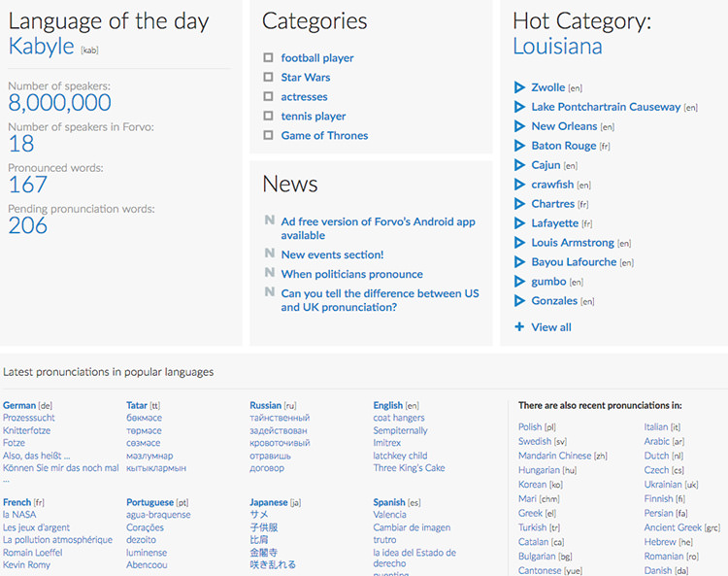Screen dimensions: 728x576
Task: Play the Zwolle pronunciation icon
Action: click(x=519, y=87)
